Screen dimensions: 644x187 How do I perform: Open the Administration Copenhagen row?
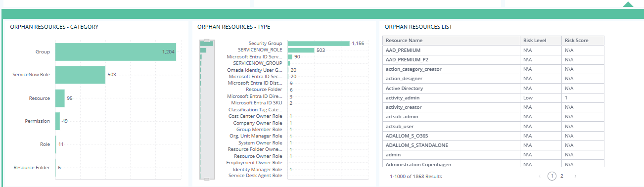[493, 164]
